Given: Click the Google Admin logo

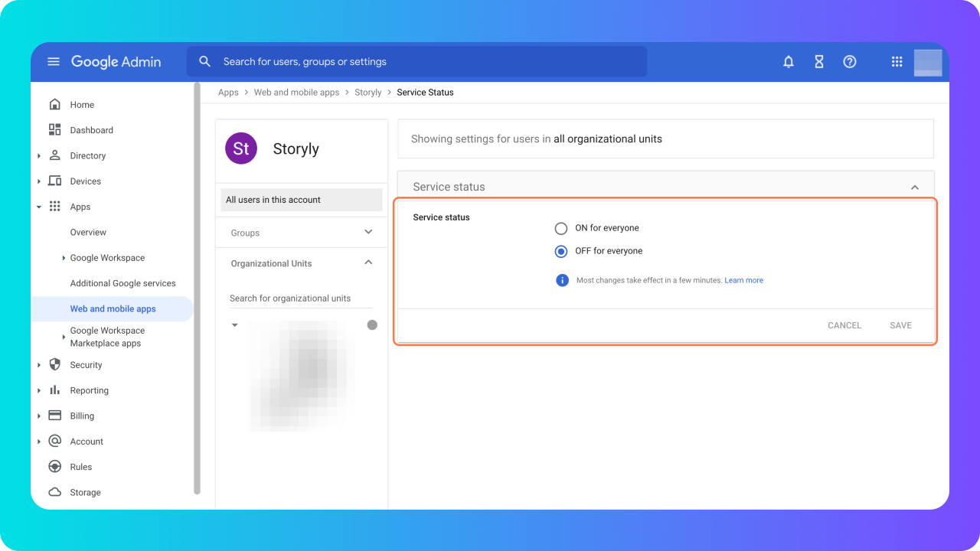Looking at the screenshot, I should (x=116, y=62).
